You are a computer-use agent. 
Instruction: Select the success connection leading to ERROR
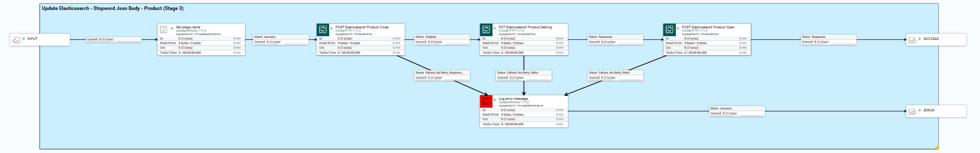click(737, 111)
